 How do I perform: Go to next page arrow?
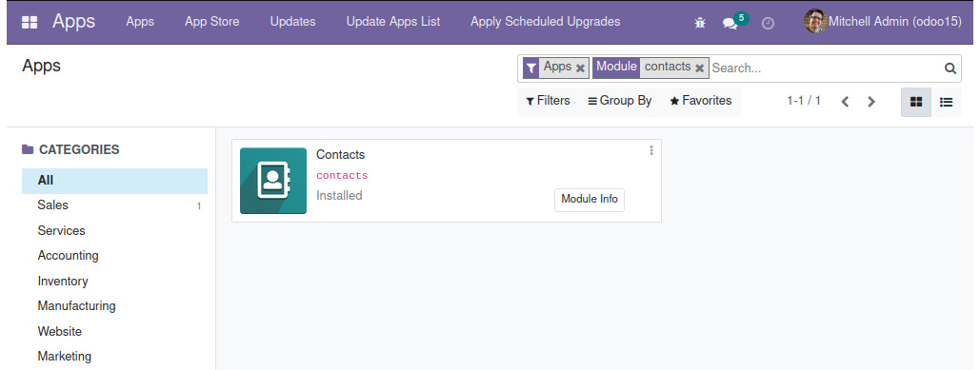coord(871,102)
